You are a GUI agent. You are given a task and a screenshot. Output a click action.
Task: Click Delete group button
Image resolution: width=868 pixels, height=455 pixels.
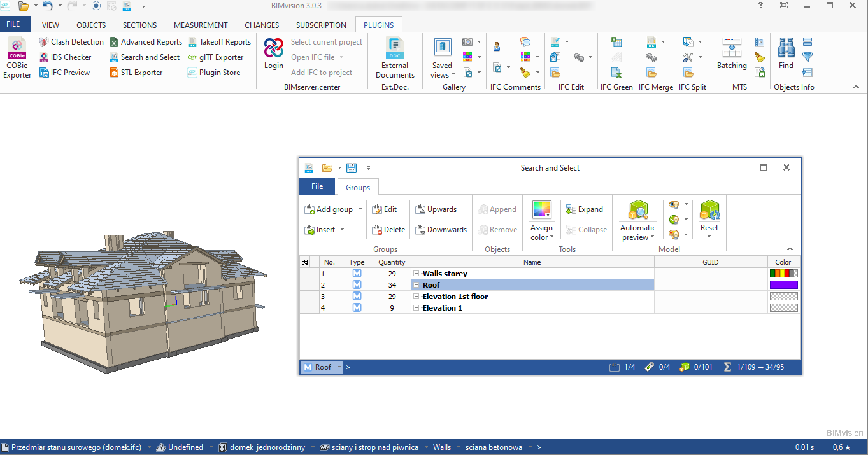pos(388,230)
